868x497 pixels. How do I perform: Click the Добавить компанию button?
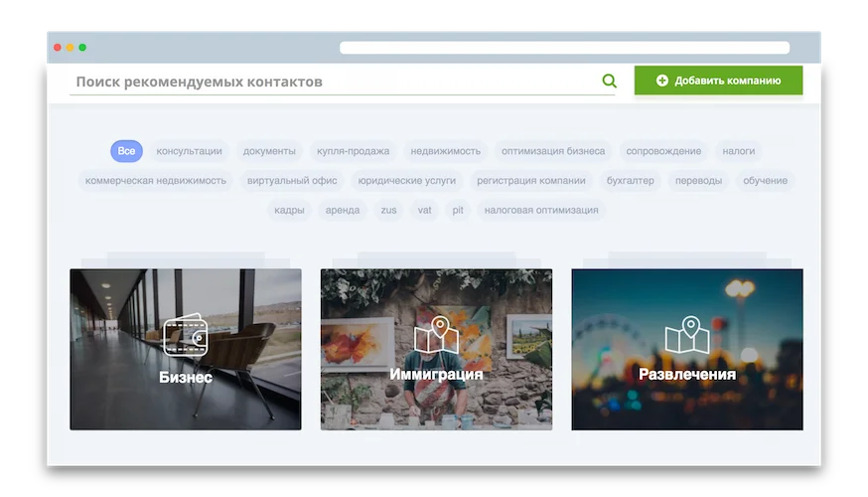pyautogui.click(x=718, y=81)
